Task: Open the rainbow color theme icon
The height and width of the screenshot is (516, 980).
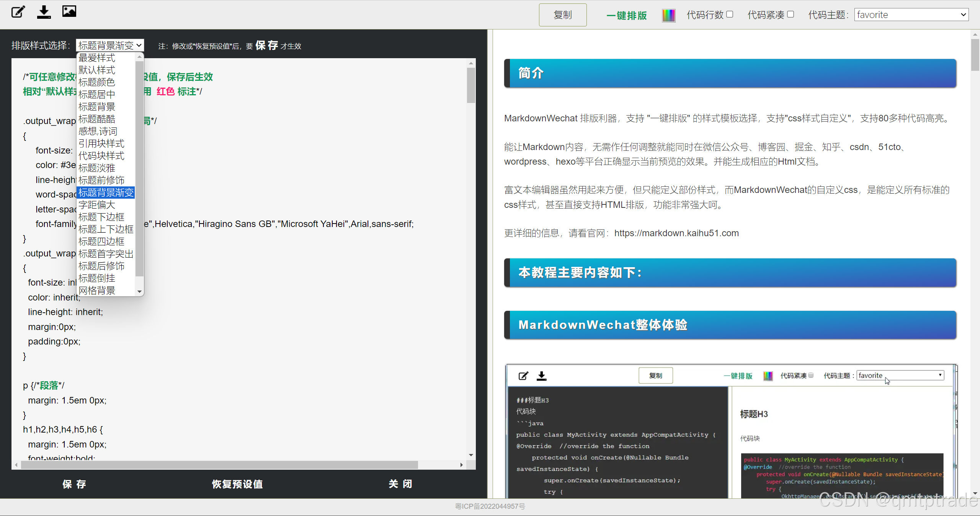Action: tap(668, 15)
